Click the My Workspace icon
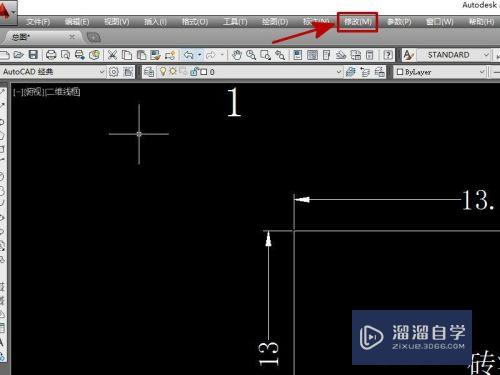This screenshot has width=500, height=375. 128,72
